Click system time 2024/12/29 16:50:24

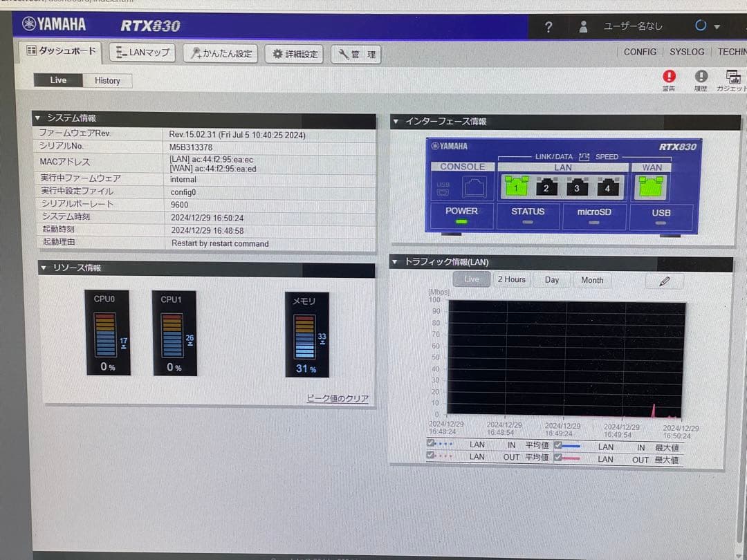click(207, 218)
